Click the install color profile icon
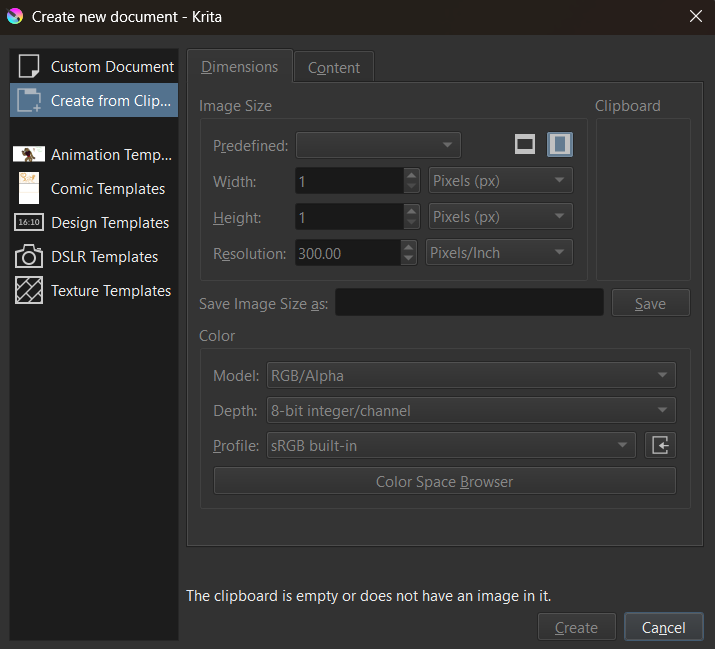This screenshot has width=715, height=649. point(660,445)
